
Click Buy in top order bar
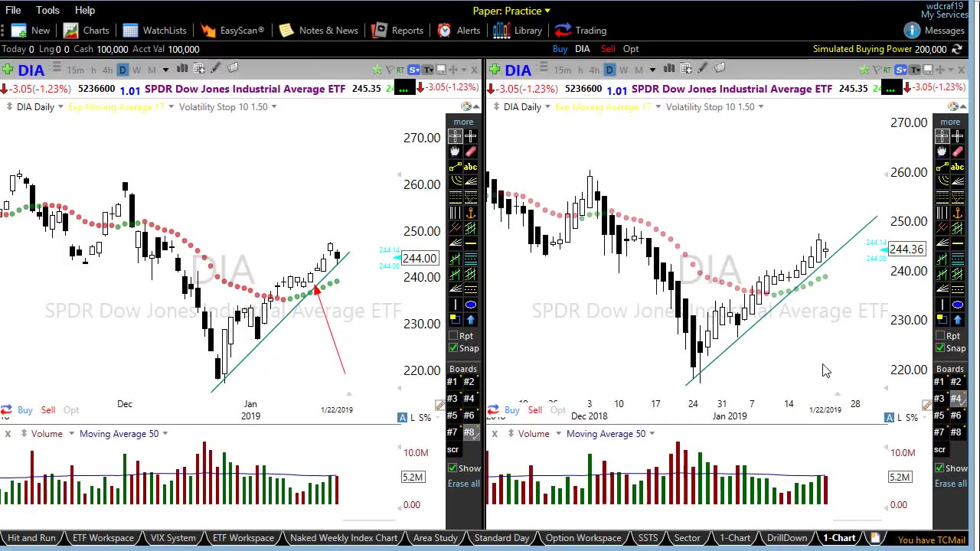tap(560, 49)
